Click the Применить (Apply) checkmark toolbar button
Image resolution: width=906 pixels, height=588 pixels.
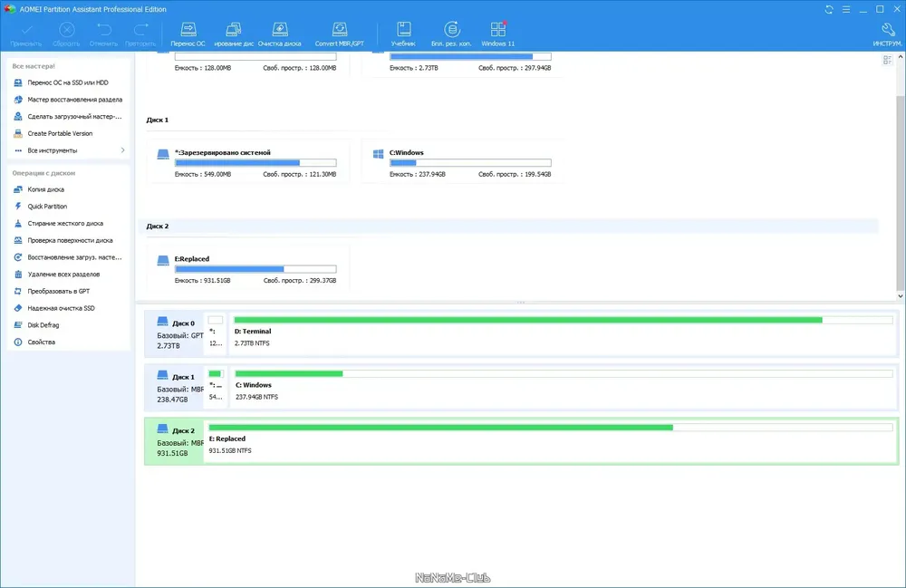click(26, 34)
